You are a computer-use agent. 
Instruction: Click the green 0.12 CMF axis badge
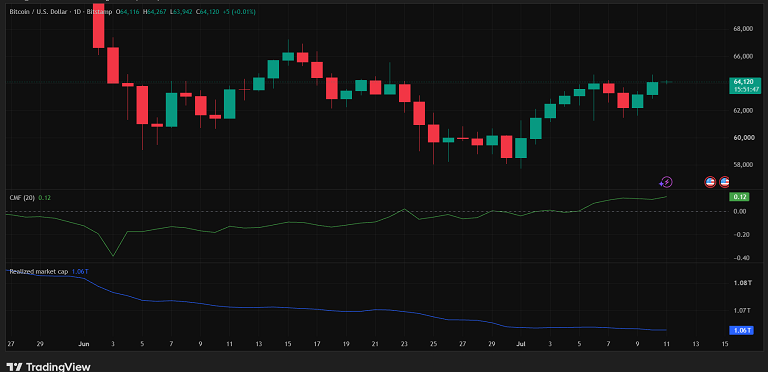[740, 197]
